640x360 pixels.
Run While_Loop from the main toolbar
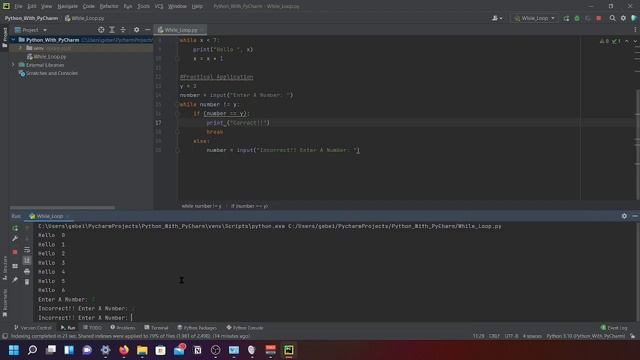[x=566, y=18]
